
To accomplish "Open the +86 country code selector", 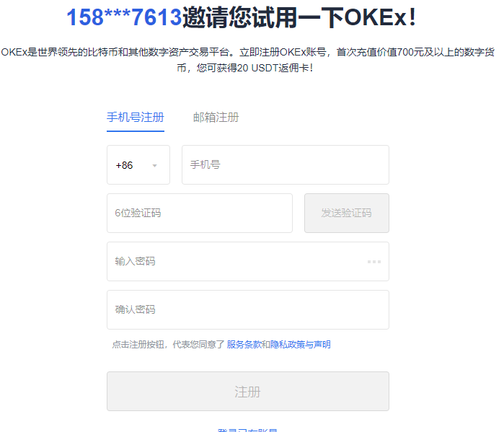I will 138,165.
